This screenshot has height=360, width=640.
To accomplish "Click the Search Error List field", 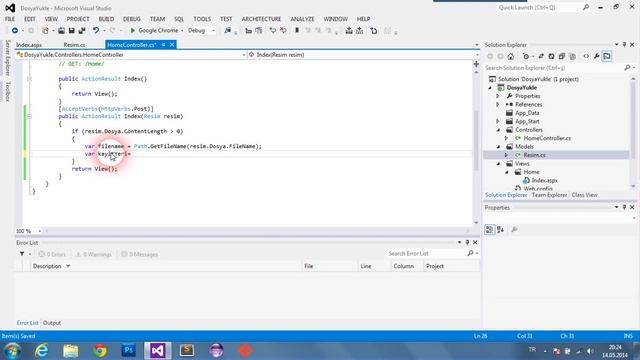I will click(x=426, y=253).
